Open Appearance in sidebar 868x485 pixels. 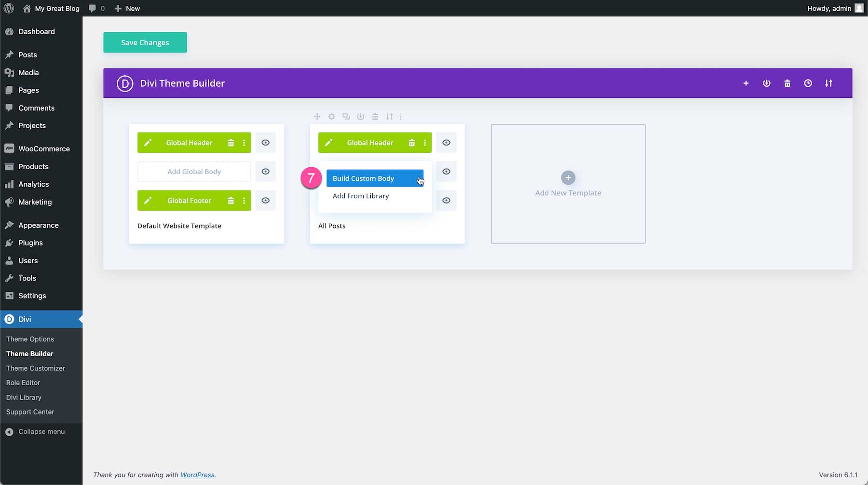click(41, 225)
